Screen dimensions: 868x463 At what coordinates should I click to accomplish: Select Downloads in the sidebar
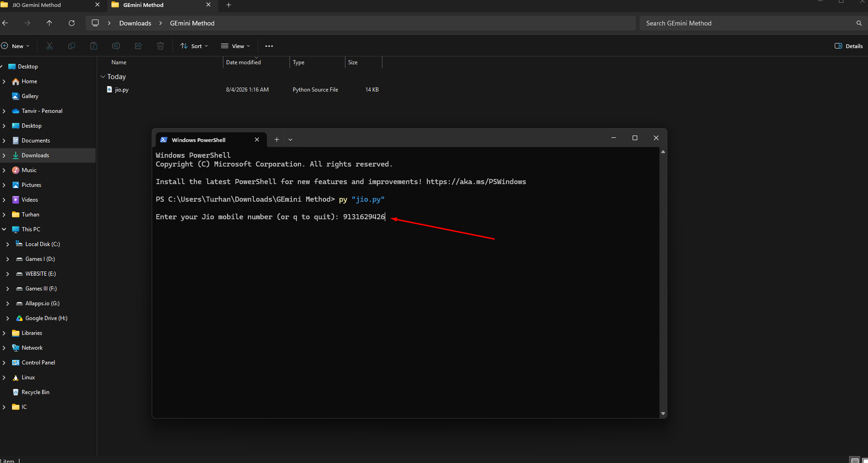35,155
